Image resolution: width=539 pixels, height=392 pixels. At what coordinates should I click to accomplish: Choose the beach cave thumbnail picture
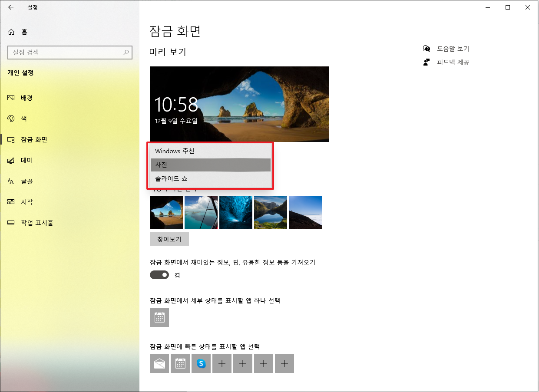(x=166, y=212)
